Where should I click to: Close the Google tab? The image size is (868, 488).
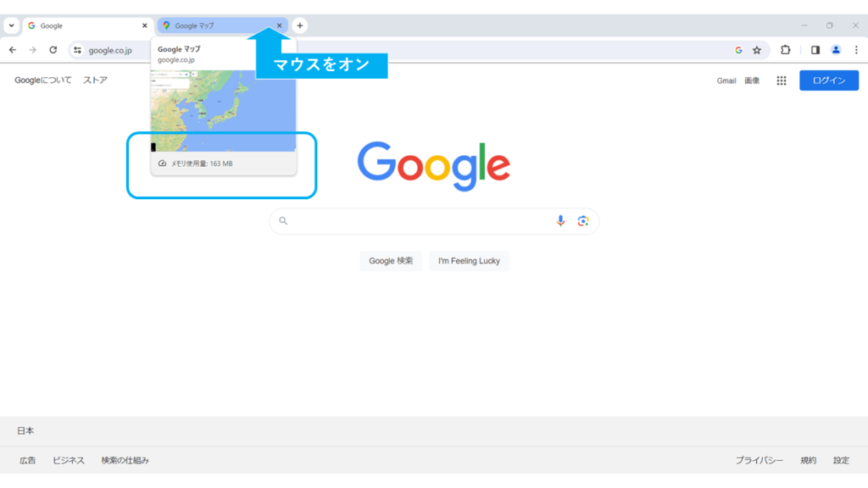[x=144, y=25]
